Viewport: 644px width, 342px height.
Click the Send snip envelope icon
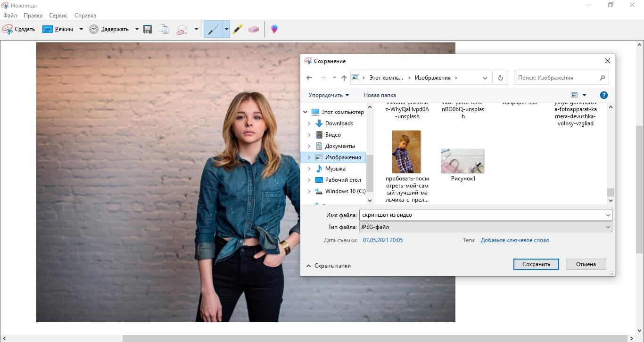point(182,29)
